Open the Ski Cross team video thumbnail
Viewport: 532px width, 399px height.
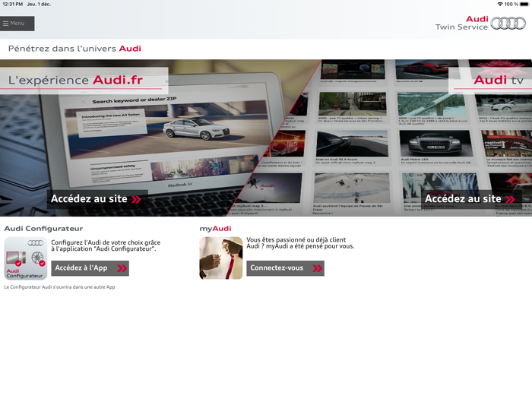click(351, 188)
